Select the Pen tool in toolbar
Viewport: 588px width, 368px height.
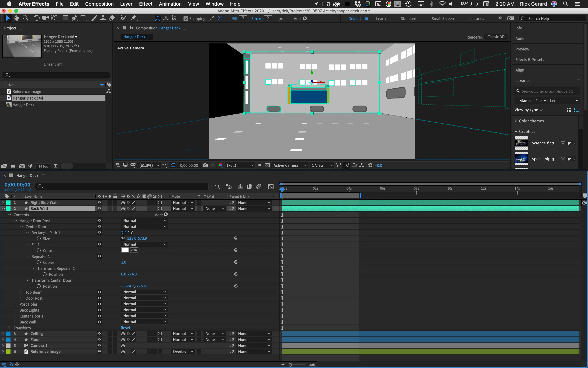[74, 18]
